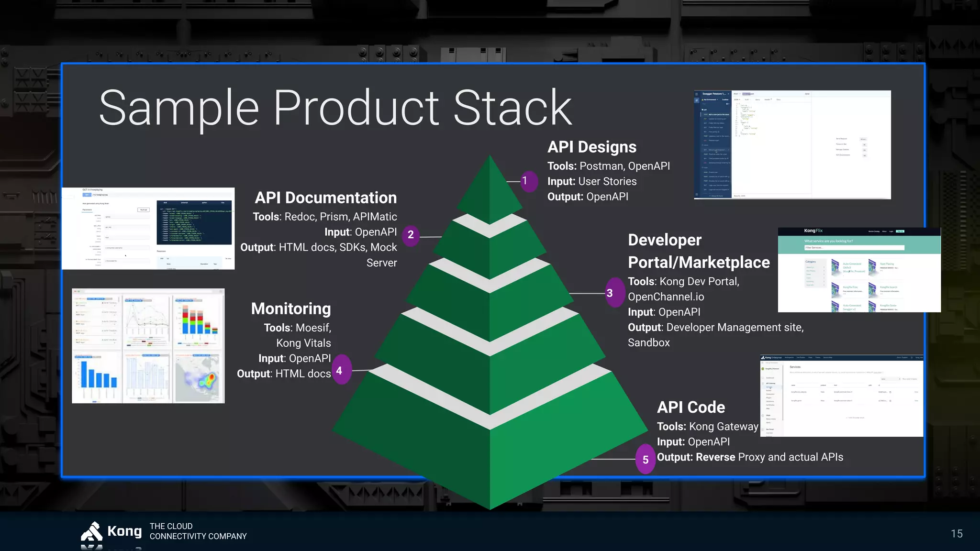This screenshot has height=551, width=980.
Task: Click the API Documentation heading
Action: pyautogui.click(x=325, y=198)
